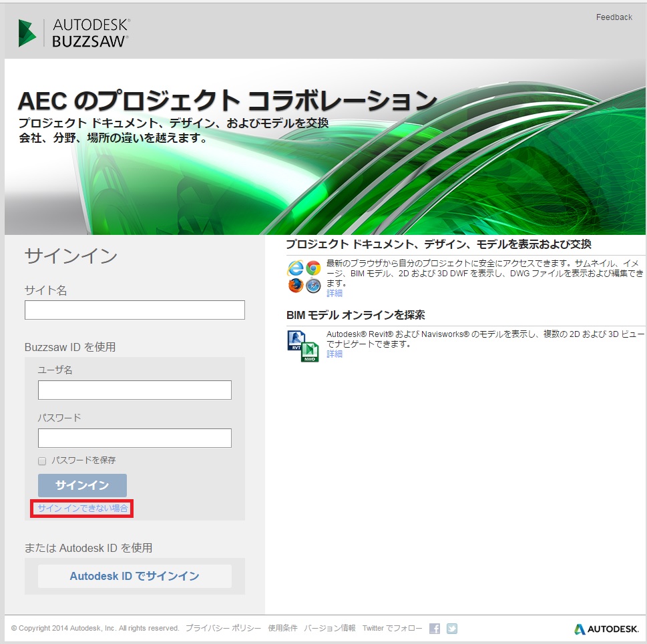This screenshot has width=647, height=644.
Task: Click the NWD Navisworks file icon
Action: 309,352
